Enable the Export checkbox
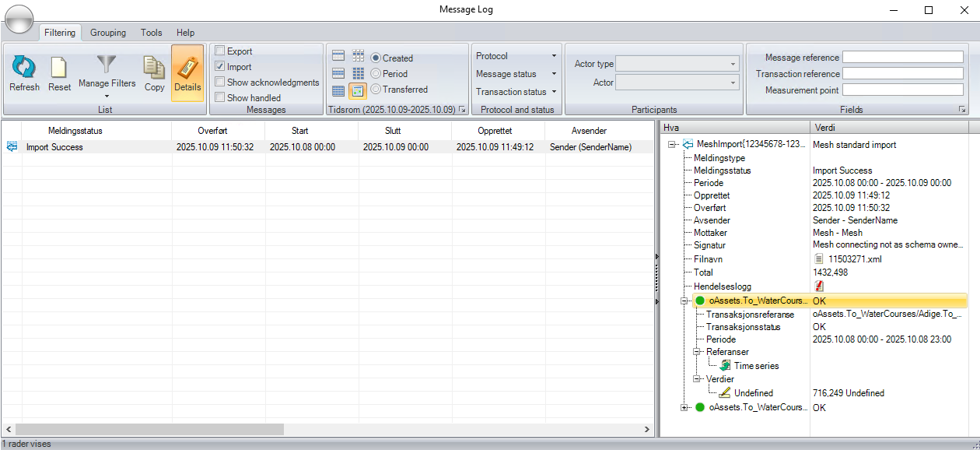 [x=220, y=51]
